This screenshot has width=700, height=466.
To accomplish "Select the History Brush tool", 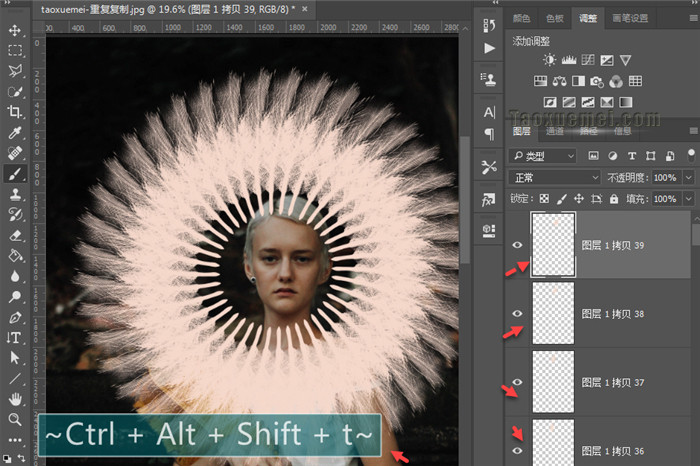I will [15, 215].
